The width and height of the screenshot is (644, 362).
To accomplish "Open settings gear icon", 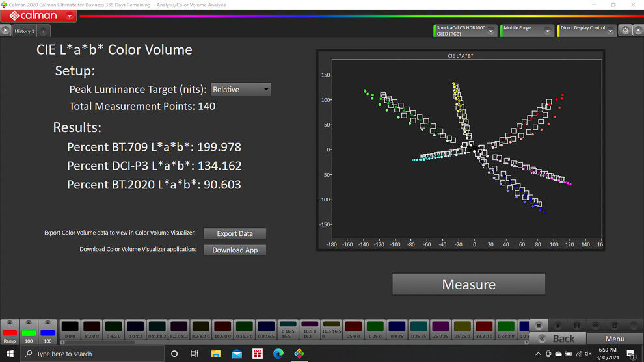I will [625, 31].
